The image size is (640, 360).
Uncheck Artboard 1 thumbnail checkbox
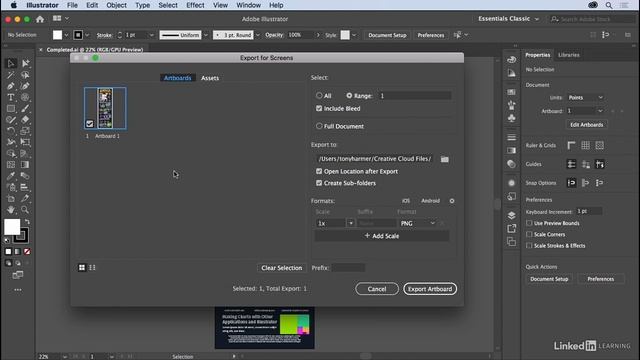tap(90, 124)
